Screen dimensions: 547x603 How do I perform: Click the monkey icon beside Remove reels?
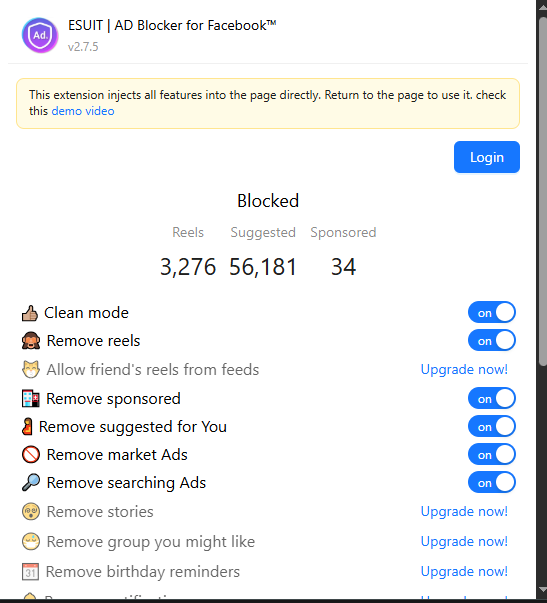(x=31, y=341)
